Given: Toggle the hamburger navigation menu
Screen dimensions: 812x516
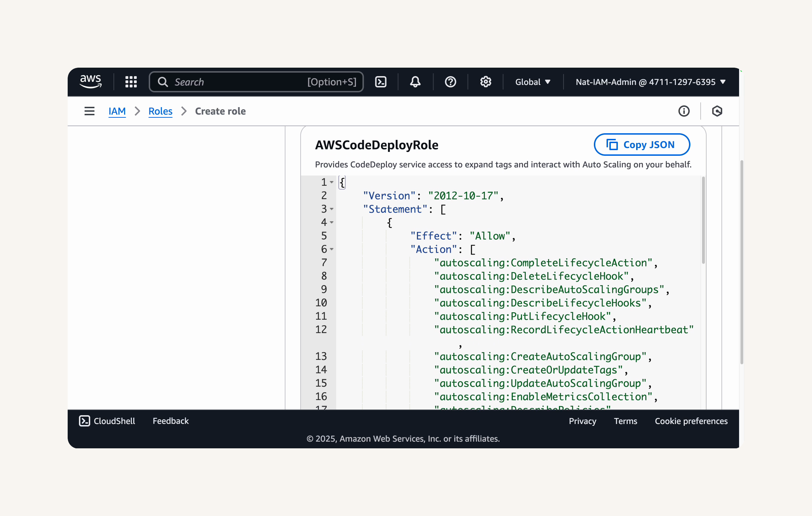Looking at the screenshot, I should tap(90, 111).
